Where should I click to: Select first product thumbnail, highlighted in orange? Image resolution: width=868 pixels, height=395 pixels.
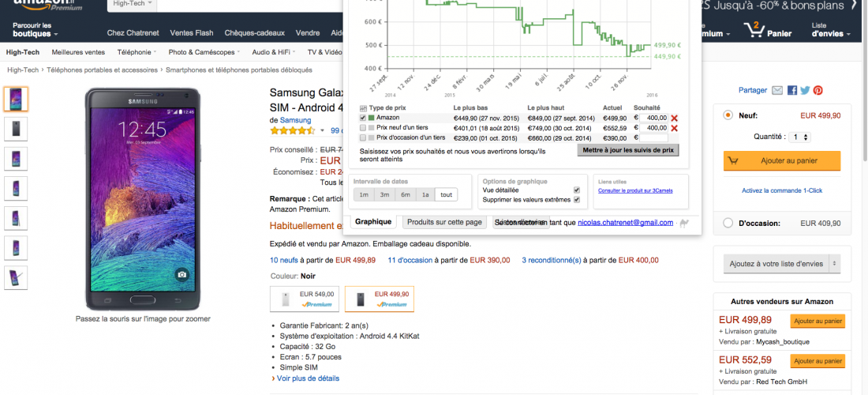16,100
